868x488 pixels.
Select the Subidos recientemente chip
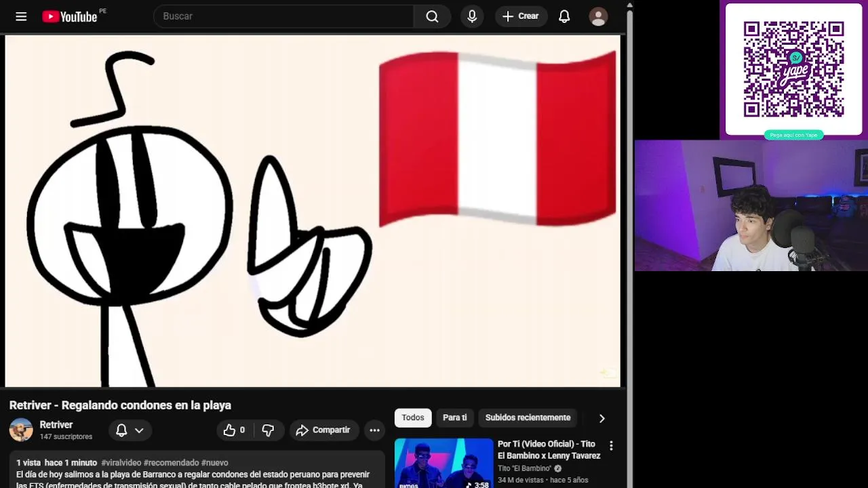click(x=528, y=418)
